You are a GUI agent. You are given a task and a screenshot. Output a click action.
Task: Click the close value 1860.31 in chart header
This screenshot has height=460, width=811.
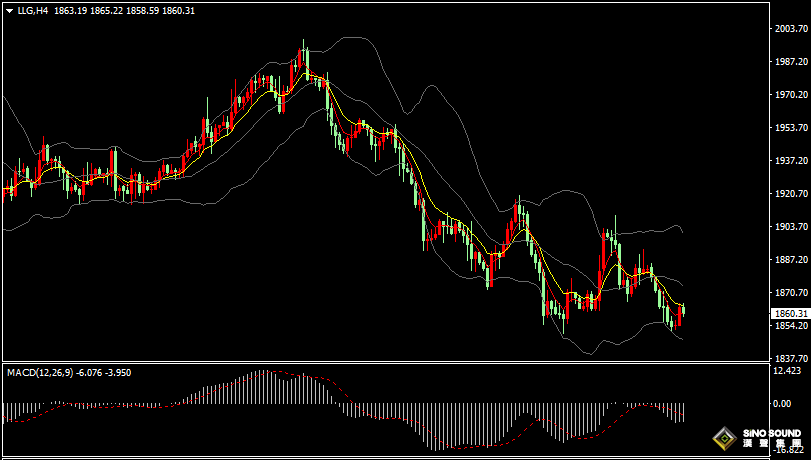[178, 10]
